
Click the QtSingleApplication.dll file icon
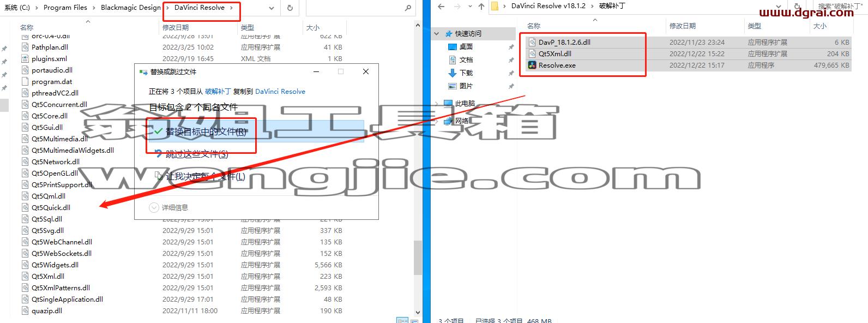(x=25, y=299)
